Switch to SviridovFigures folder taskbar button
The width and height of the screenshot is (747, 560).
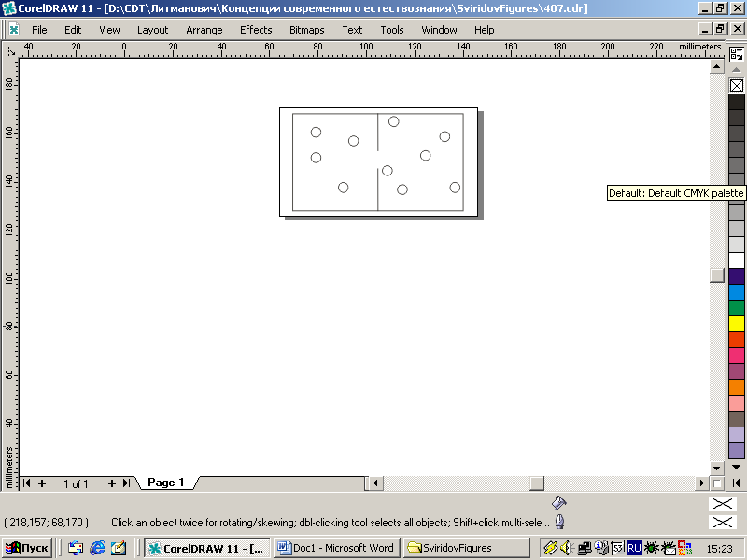tap(467, 548)
